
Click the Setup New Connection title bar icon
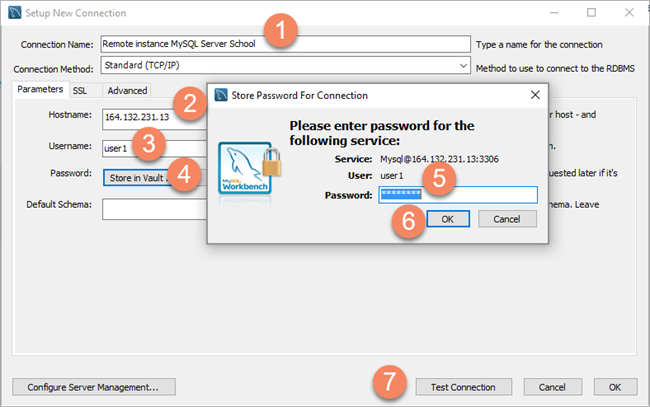coord(15,13)
